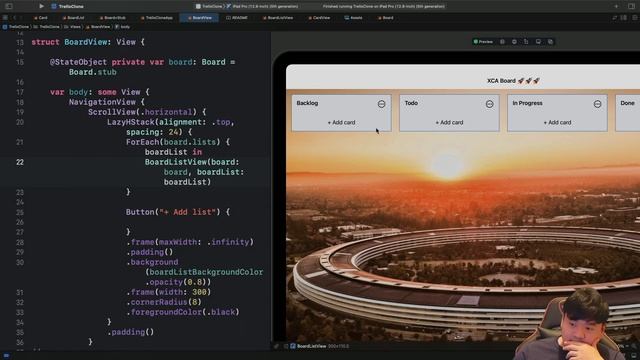Open the Card tab
This screenshot has width=640, height=360.
click(x=40, y=18)
